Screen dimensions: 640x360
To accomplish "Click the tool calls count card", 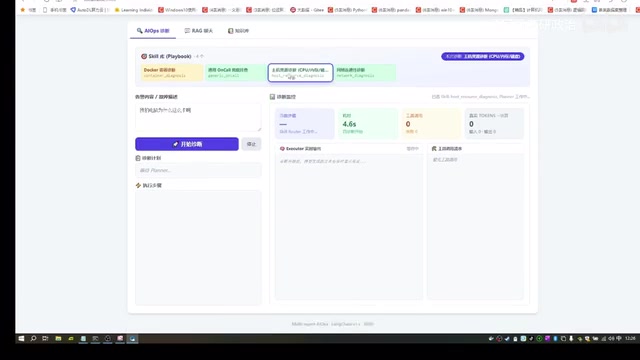I will [431, 124].
